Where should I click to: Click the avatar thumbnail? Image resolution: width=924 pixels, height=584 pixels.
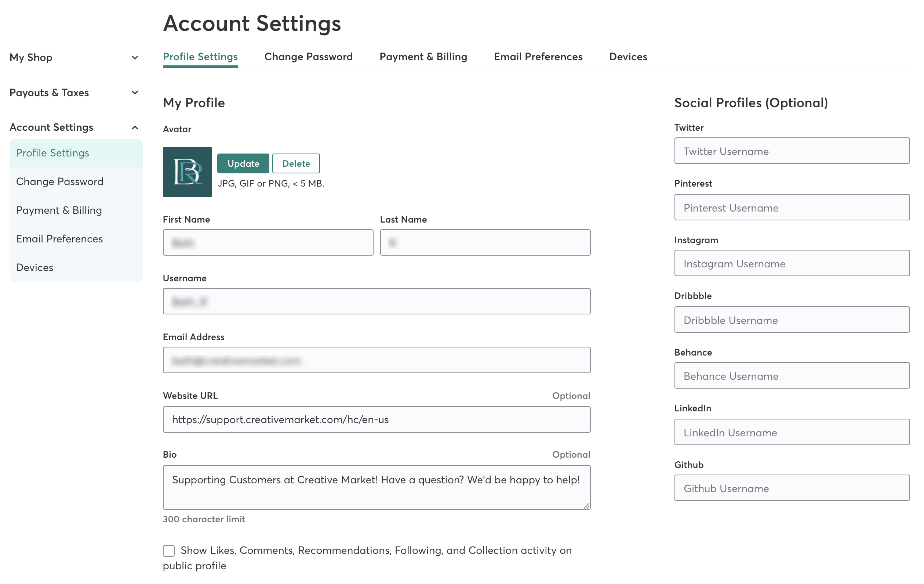click(x=187, y=172)
